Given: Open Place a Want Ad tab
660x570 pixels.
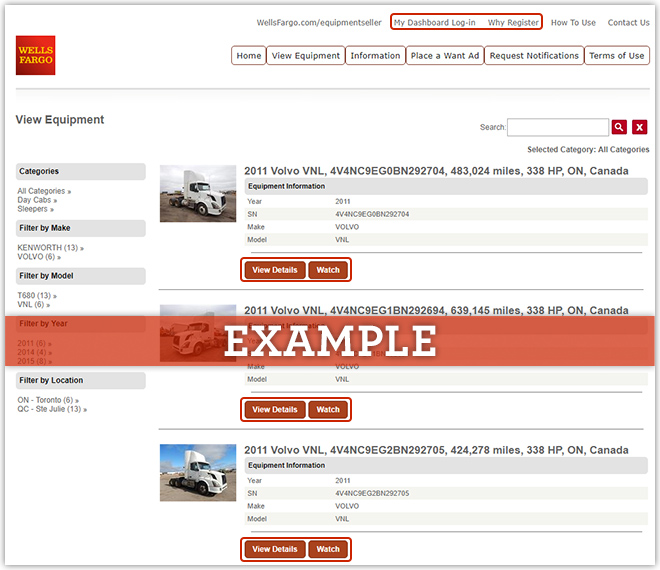Looking at the screenshot, I should tap(445, 56).
